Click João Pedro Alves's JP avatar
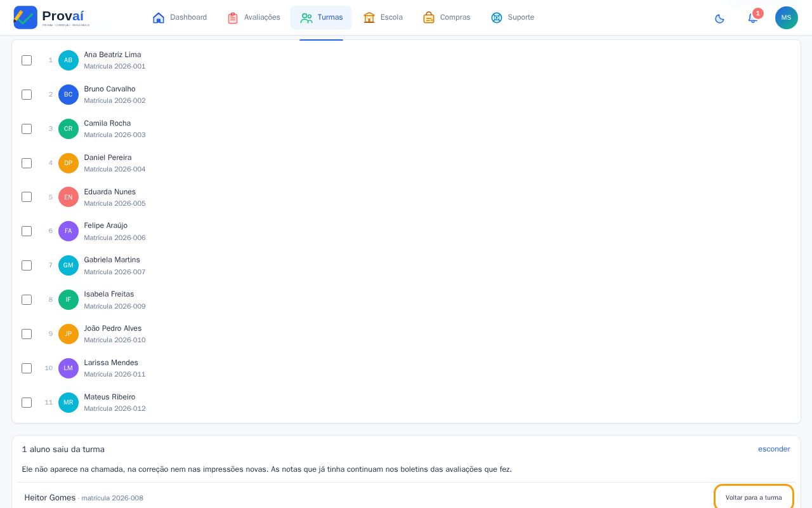This screenshot has width=812, height=508. click(69, 334)
